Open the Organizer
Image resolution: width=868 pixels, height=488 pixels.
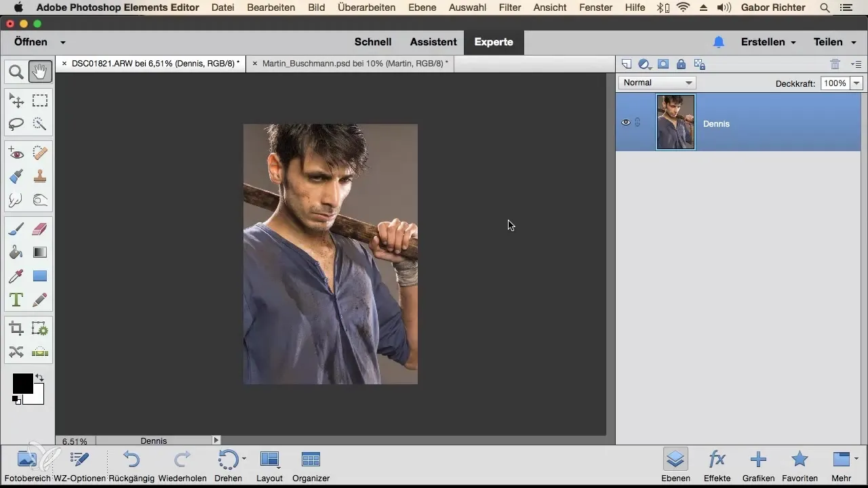click(311, 465)
